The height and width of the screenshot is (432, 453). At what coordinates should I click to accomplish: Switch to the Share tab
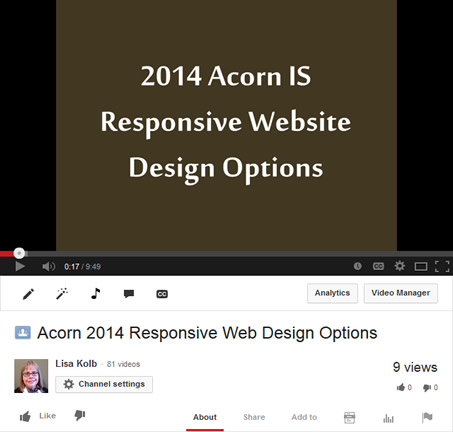[x=254, y=417]
